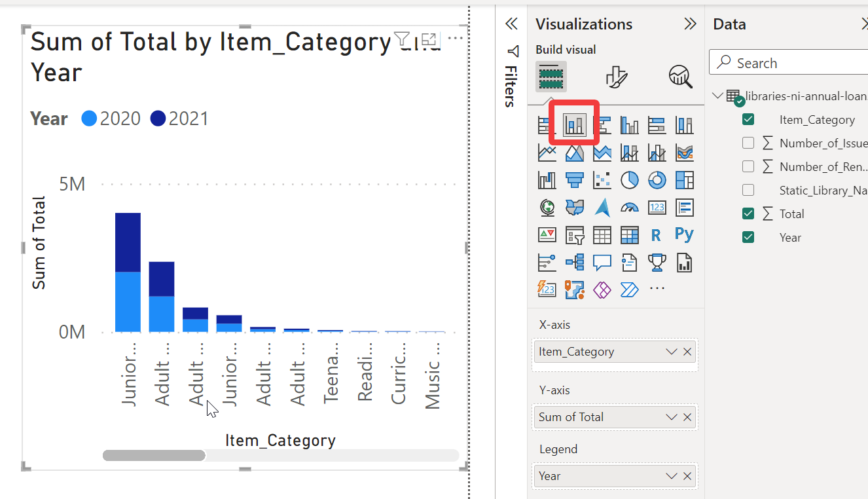Viewport: 868px width, 499px height.
Task: Pick the 100% stacked bar chart visual
Action: (657, 124)
